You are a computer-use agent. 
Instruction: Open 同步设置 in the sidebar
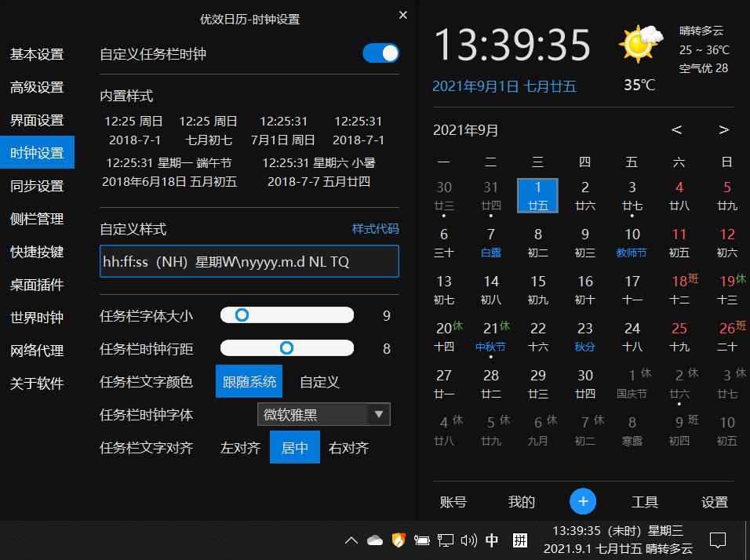[37, 186]
